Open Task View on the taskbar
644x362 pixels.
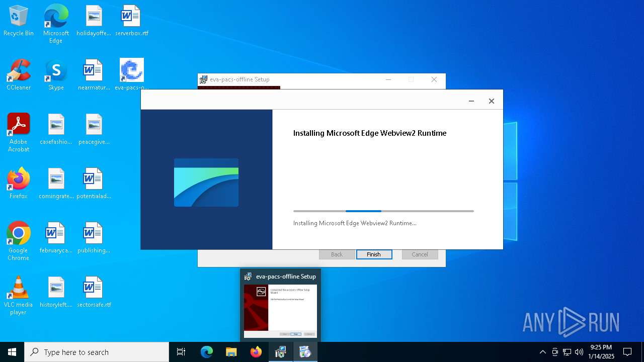pyautogui.click(x=181, y=352)
